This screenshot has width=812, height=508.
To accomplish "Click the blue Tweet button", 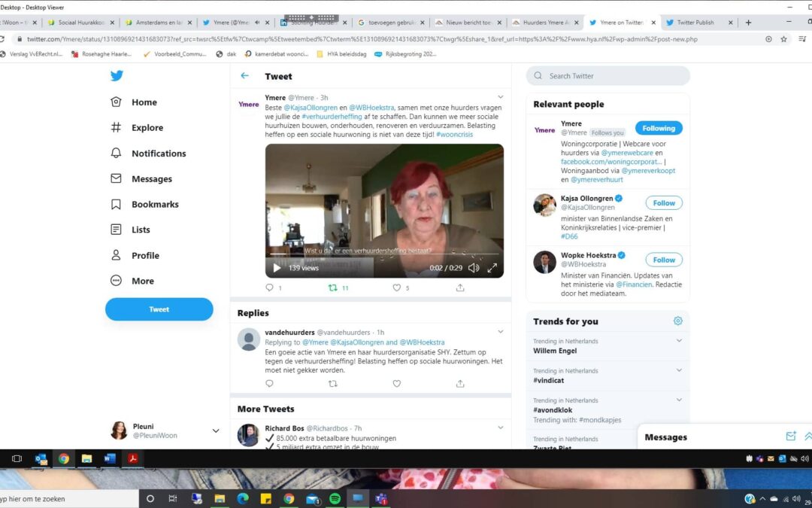I will tap(159, 309).
